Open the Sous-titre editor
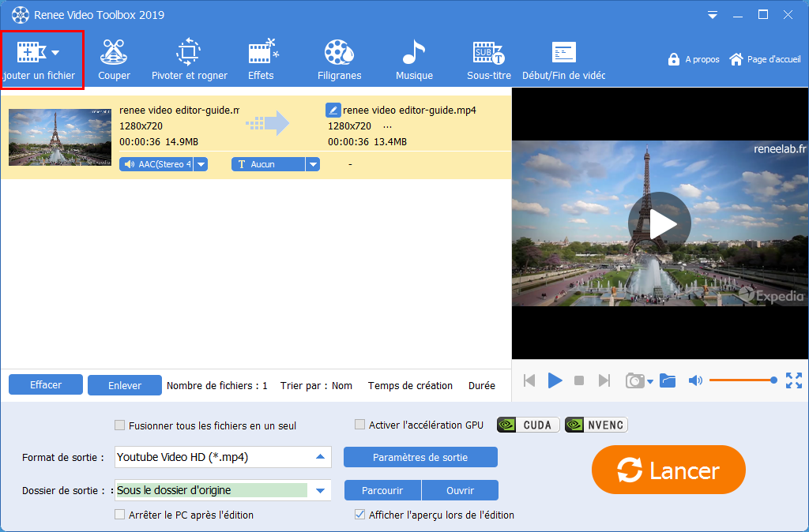This screenshot has width=809, height=532. click(487, 59)
